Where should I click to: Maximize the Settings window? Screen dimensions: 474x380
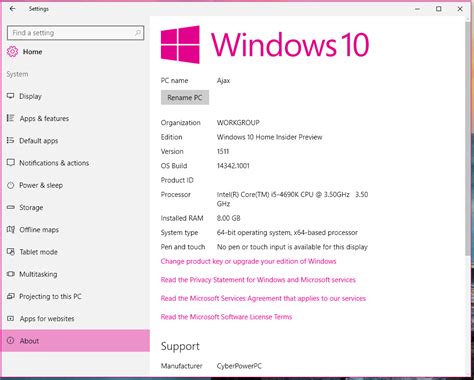[x=439, y=9]
